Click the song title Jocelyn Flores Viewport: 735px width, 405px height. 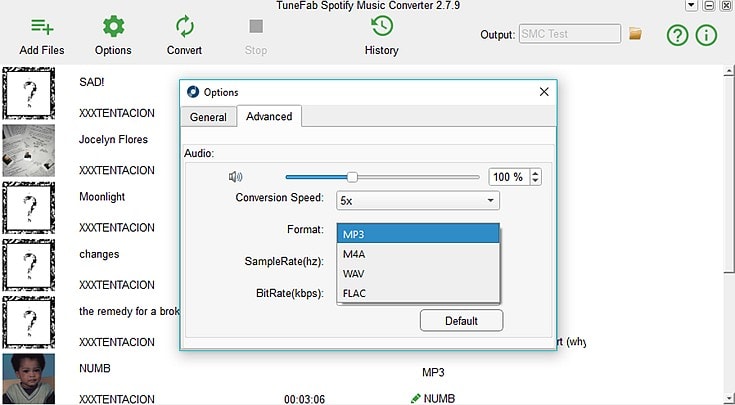113,140
